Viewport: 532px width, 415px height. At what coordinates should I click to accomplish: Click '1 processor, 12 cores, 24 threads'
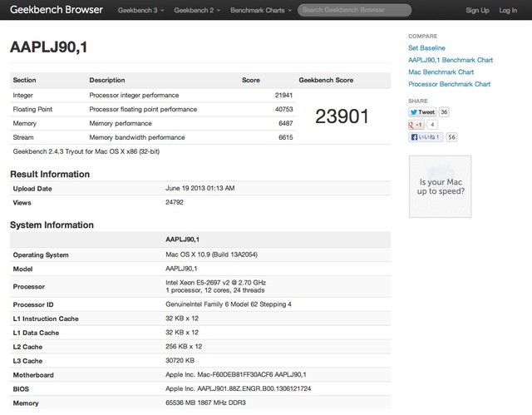214,290
